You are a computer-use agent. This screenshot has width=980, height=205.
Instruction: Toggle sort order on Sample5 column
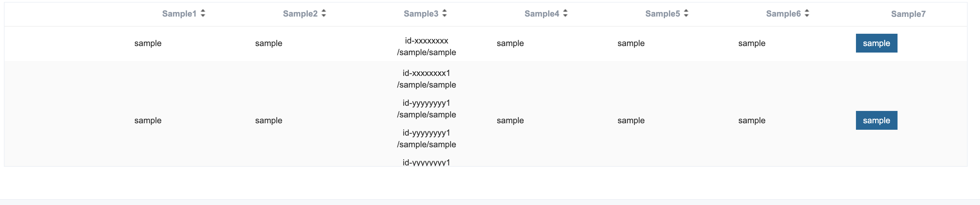click(x=686, y=13)
